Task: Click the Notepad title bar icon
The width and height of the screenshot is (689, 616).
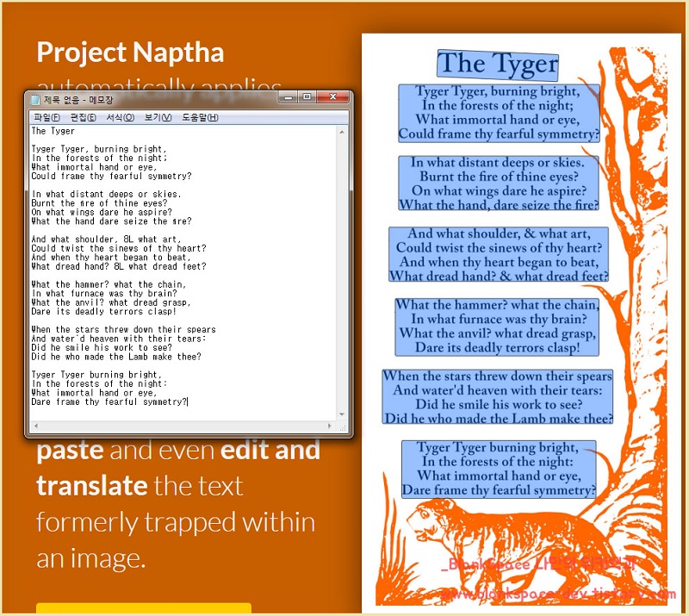Action: [x=35, y=100]
